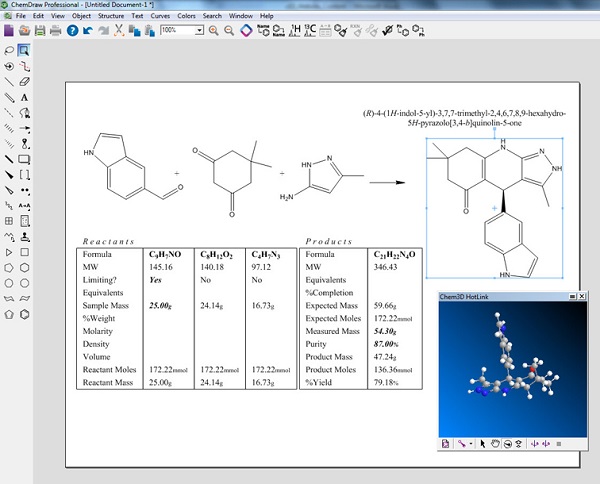Click the Help question mark icon

[x=72, y=31]
